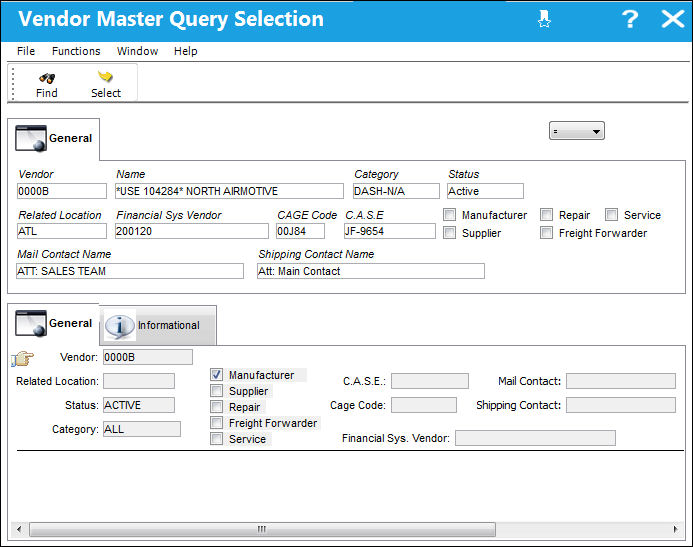Click Mail Contact Name field ATT: SALES TEAM
This screenshot has width=693, height=547.
[x=130, y=271]
